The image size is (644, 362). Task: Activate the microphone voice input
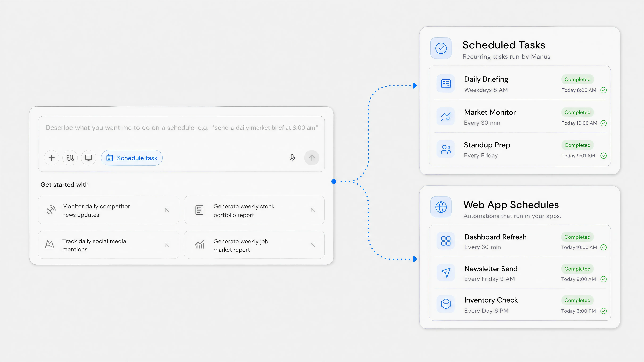pyautogui.click(x=292, y=158)
